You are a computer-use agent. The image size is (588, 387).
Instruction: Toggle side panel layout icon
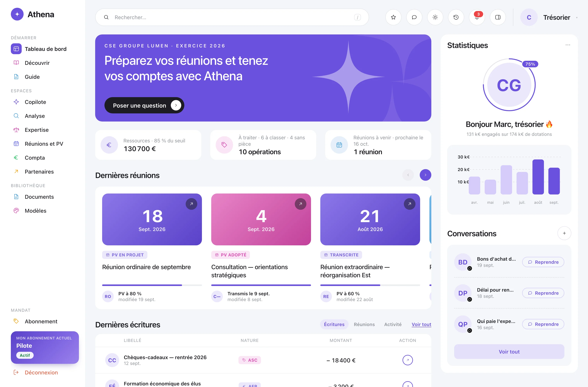[498, 17]
